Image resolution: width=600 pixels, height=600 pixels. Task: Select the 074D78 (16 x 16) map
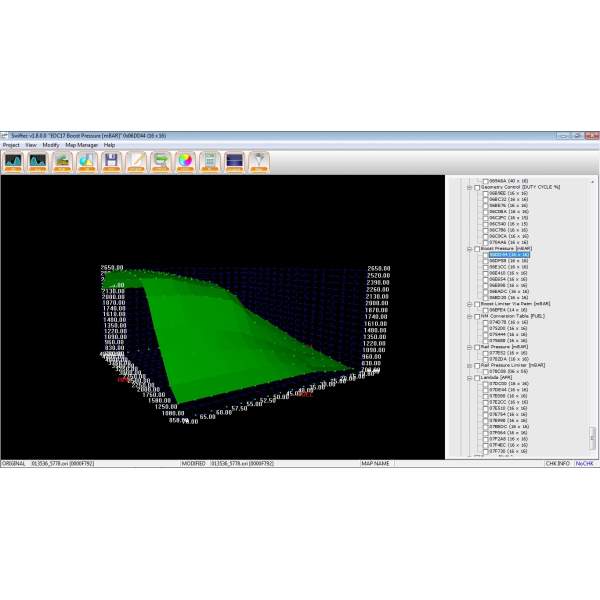pyautogui.click(x=509, y=322)
